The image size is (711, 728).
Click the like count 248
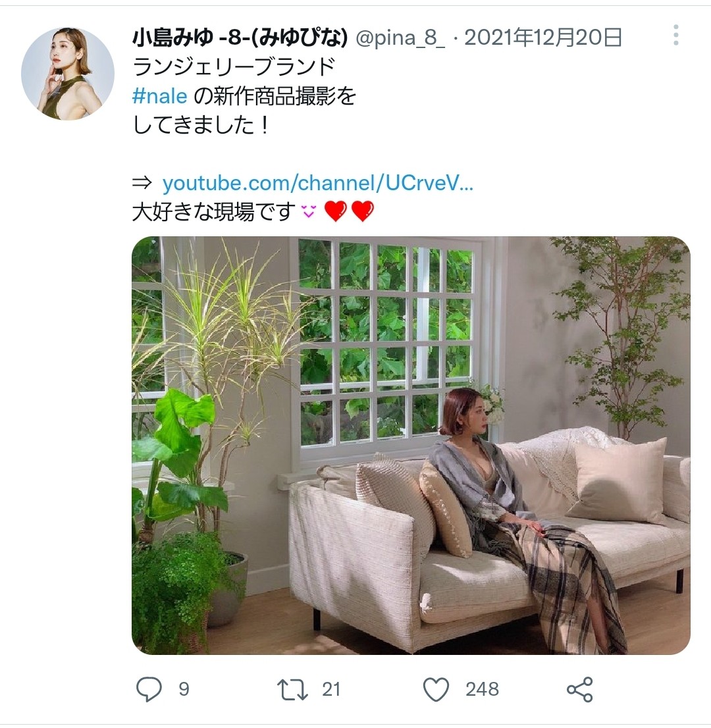click(x=482, y=689)
